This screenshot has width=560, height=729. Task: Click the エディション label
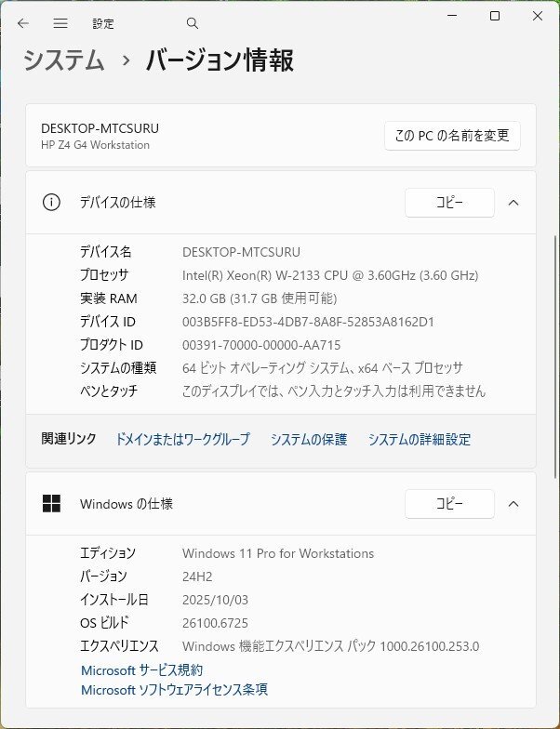point(108,553)
